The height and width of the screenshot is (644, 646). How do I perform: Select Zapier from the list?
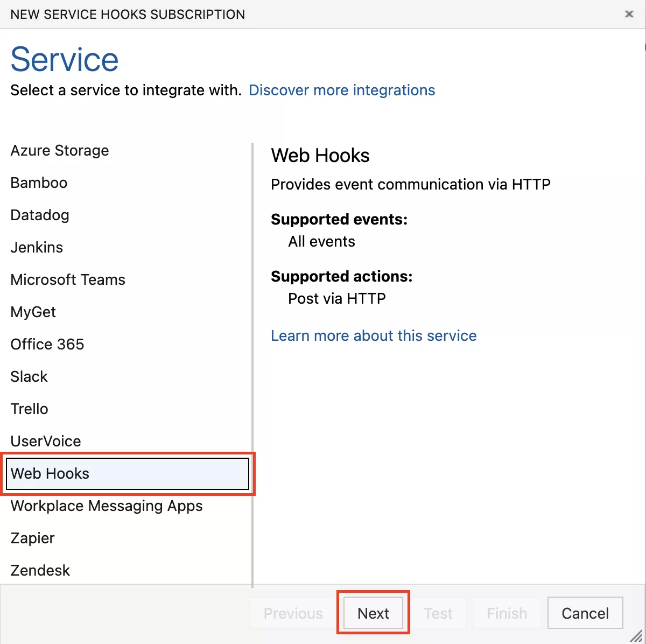(x=33, y=538)
